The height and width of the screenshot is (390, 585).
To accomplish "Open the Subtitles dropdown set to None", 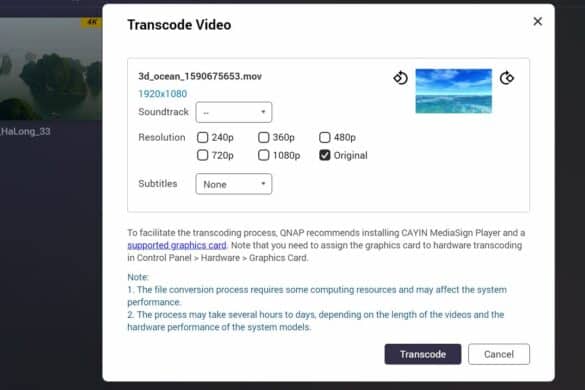I will point(234,184).
